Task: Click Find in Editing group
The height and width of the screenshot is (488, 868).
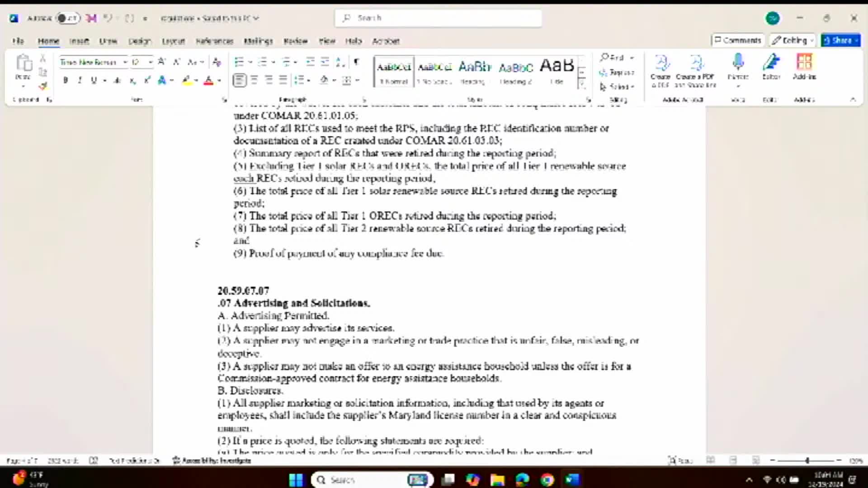Action: coord(617,57)
